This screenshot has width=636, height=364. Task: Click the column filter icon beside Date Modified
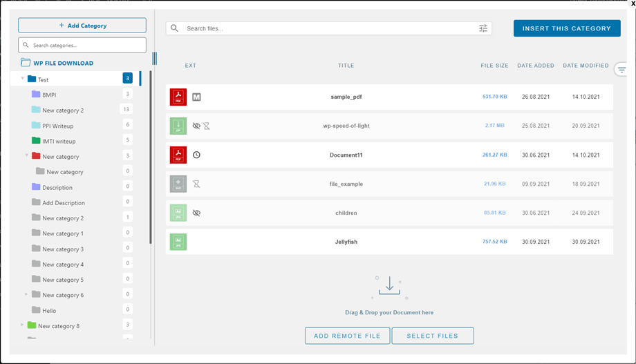pos(621,70)
